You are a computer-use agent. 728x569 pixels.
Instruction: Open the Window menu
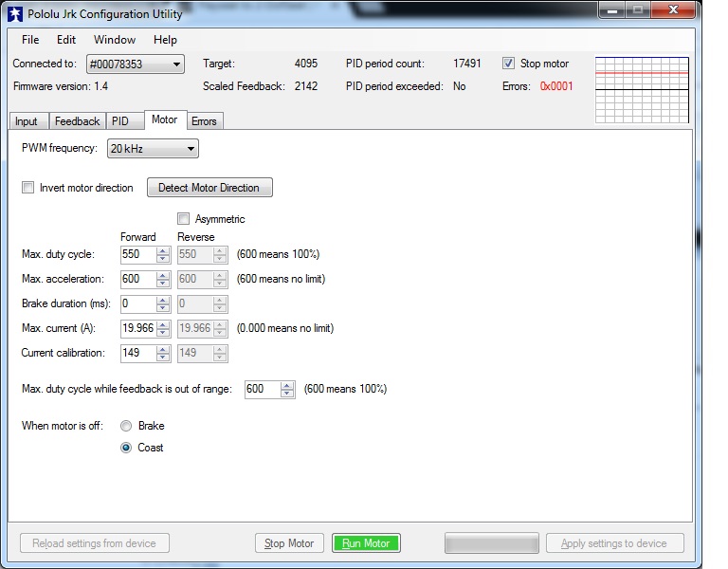point(114,40)
